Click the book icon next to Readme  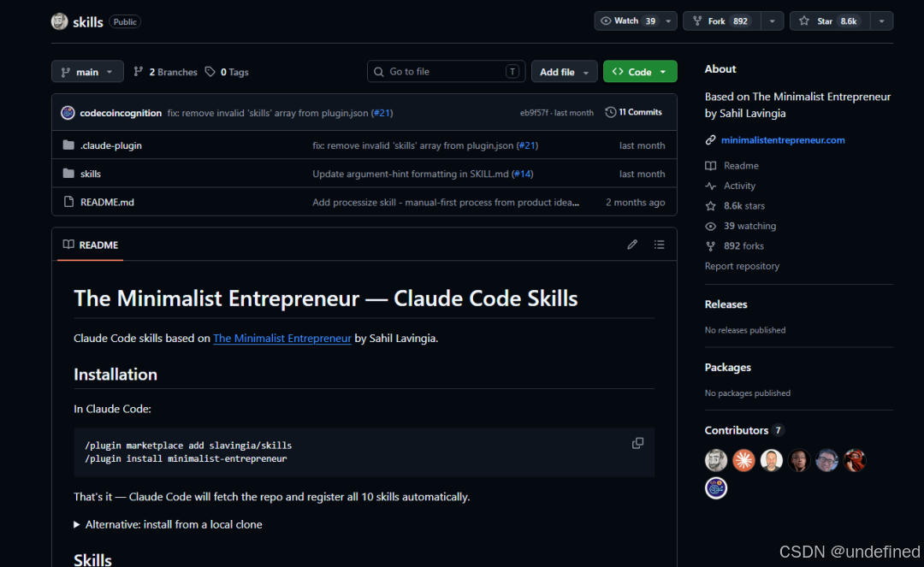[x=711, y=166]
